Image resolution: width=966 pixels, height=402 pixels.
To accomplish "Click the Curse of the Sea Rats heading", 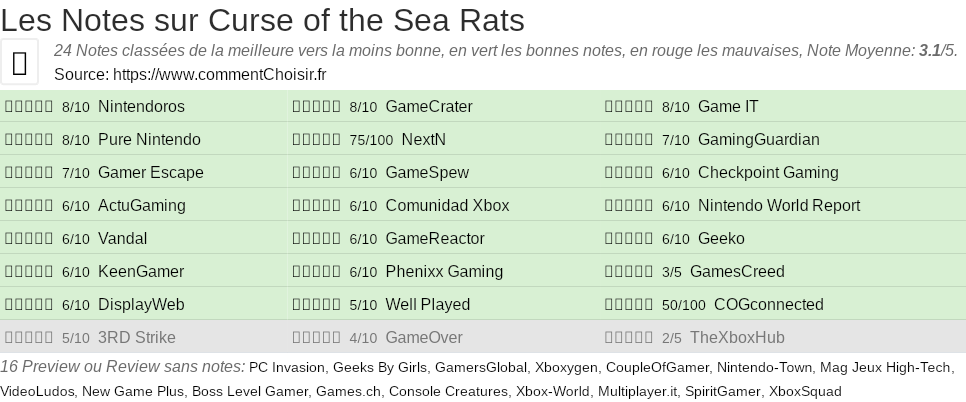I will coord(262,19).
